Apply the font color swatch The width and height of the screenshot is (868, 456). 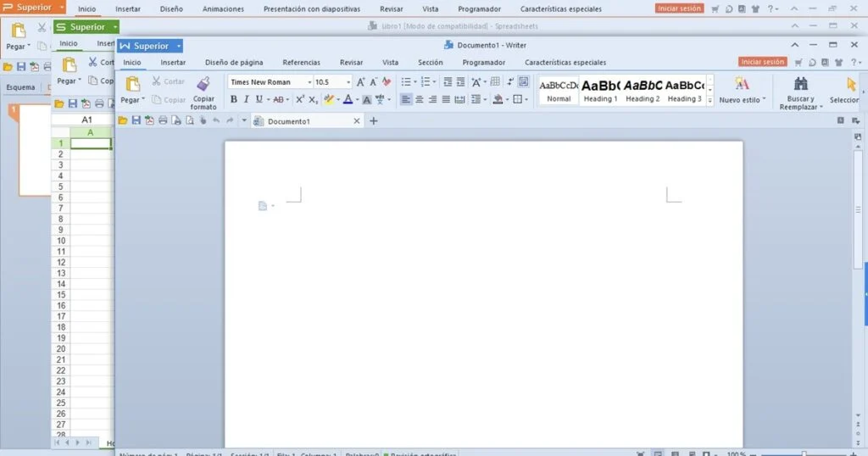coord(348,100)
